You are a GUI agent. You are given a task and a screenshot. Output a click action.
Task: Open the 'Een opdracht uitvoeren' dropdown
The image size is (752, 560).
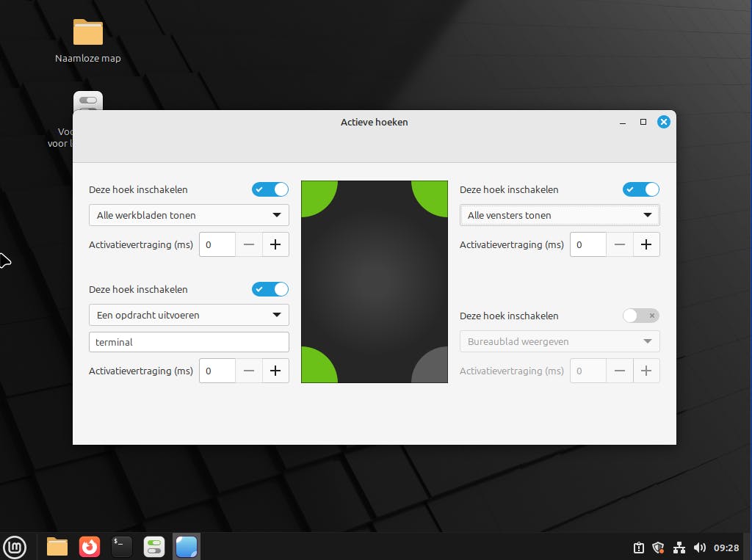point(189,315)
